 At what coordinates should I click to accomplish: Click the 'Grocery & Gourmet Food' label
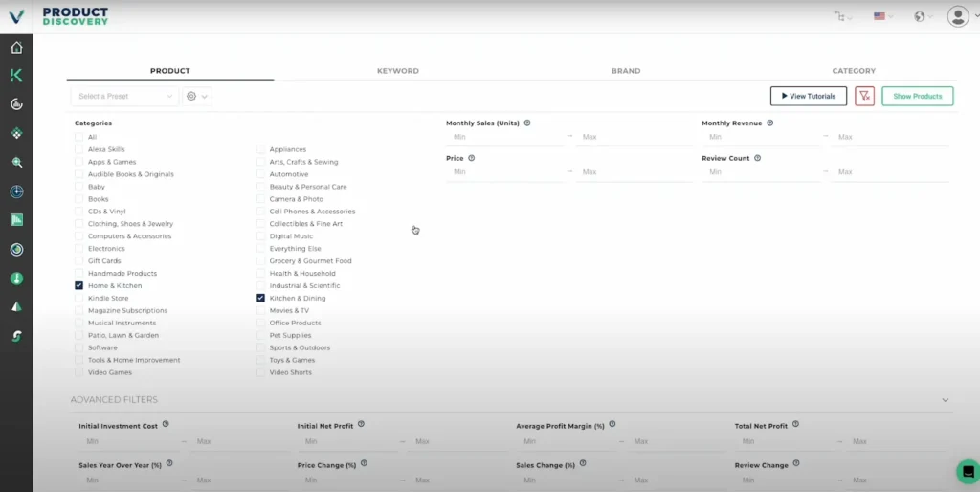pyautogui.click(x=311, y=260)
